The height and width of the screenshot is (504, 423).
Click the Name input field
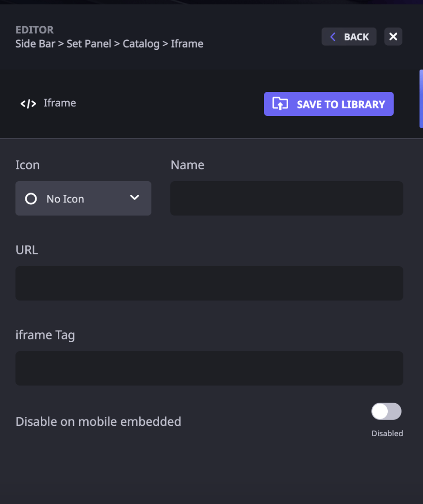pyautogui.click(x=286, y=198)
